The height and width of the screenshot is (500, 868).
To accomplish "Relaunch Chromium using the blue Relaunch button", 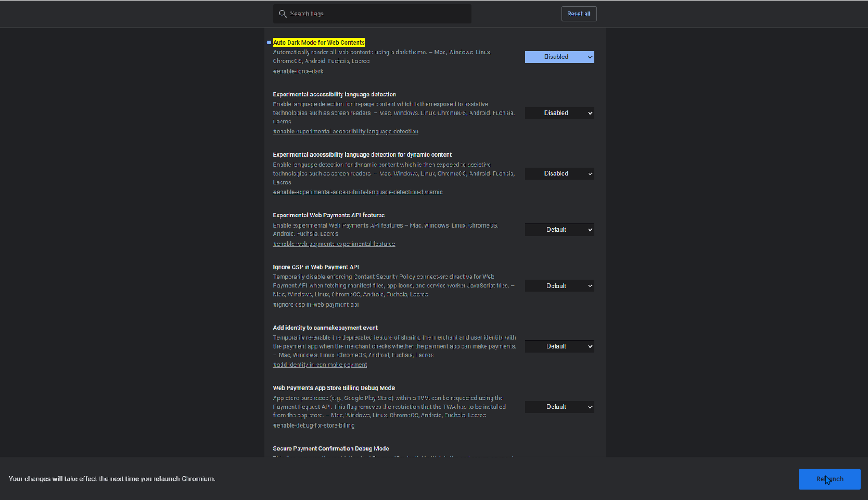I will tap(829, 479).
